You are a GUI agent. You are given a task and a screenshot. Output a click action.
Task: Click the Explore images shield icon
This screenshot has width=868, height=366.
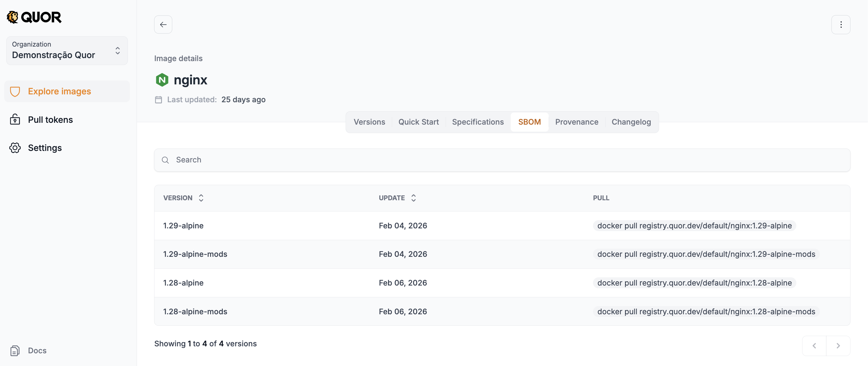pos(15,91)
